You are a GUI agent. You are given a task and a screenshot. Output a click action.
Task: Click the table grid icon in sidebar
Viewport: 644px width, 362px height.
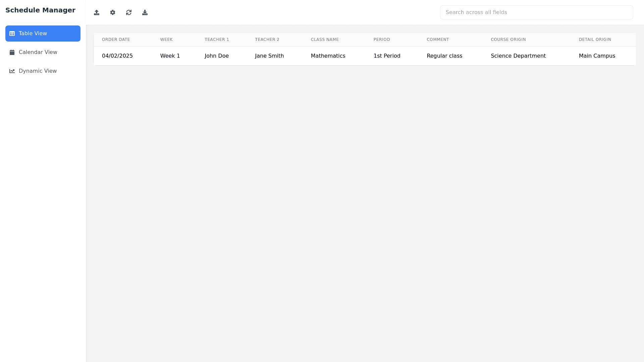(x=12, y=34)
